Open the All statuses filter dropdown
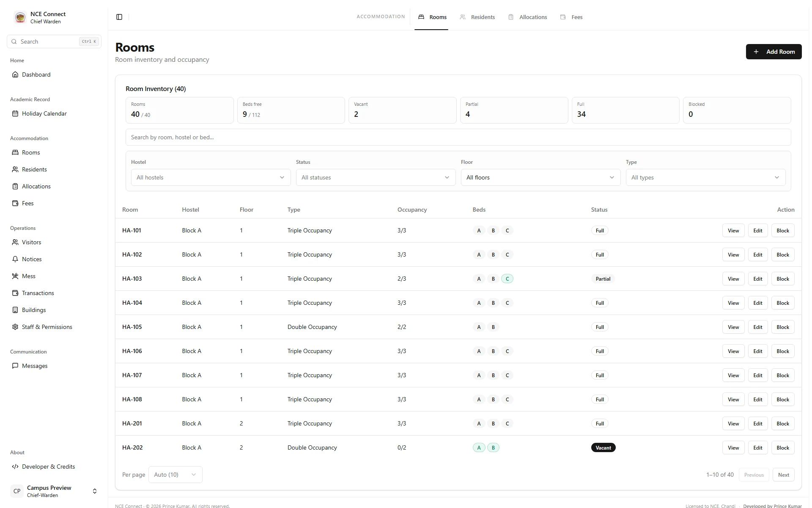 click(376, 177)
